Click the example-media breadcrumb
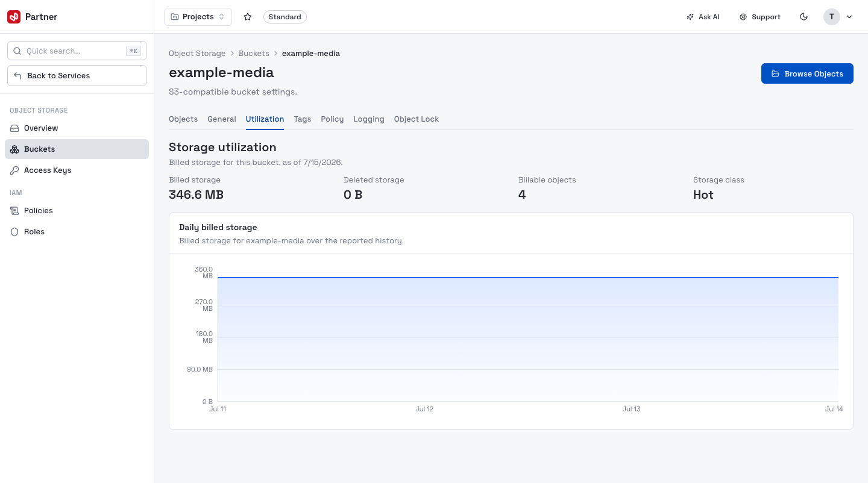This screenshot has height=483, width=868. (311, 53)
